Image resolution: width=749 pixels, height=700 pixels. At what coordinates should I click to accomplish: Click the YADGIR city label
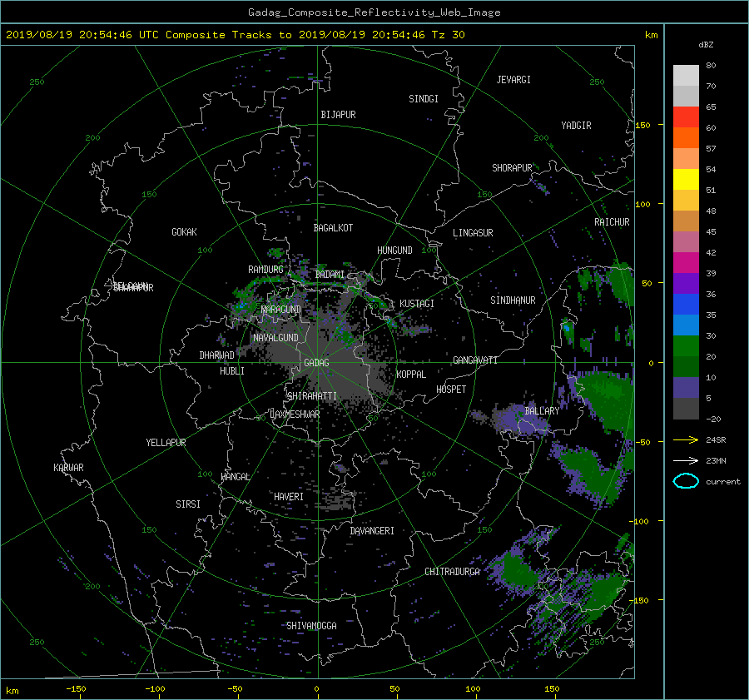pyautogui.click(x=576, y=126)
